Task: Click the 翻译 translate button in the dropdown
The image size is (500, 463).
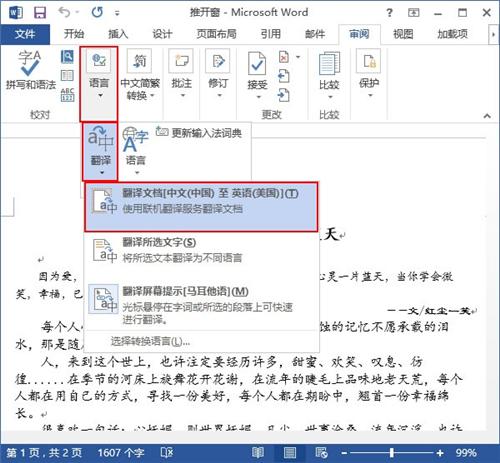Action: point(101,151)
